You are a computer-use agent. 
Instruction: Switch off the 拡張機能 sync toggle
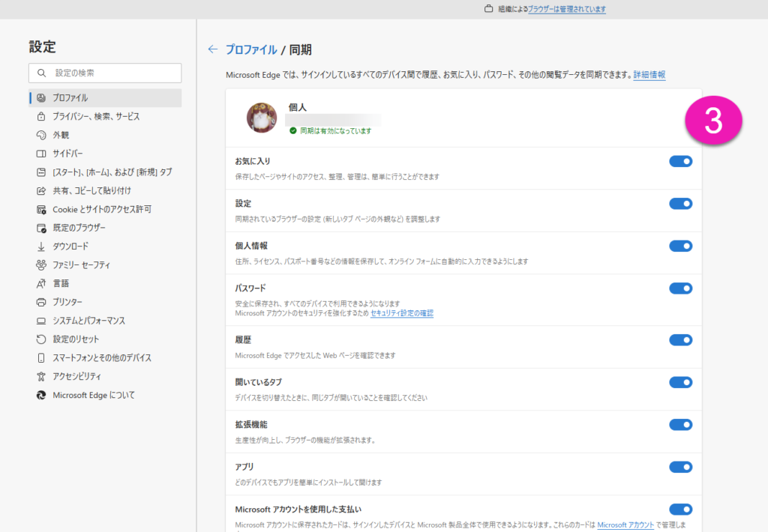pos(680,425)
